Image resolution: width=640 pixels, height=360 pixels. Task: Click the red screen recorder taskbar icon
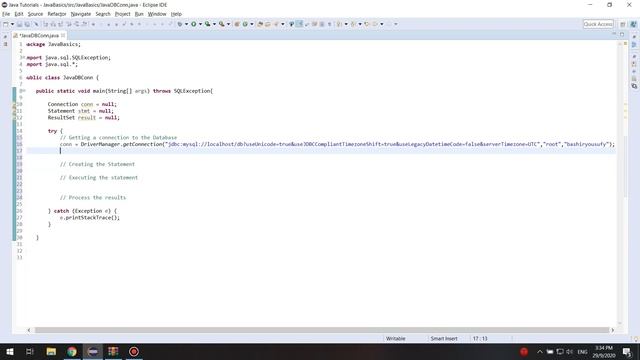tap(134, 351)
